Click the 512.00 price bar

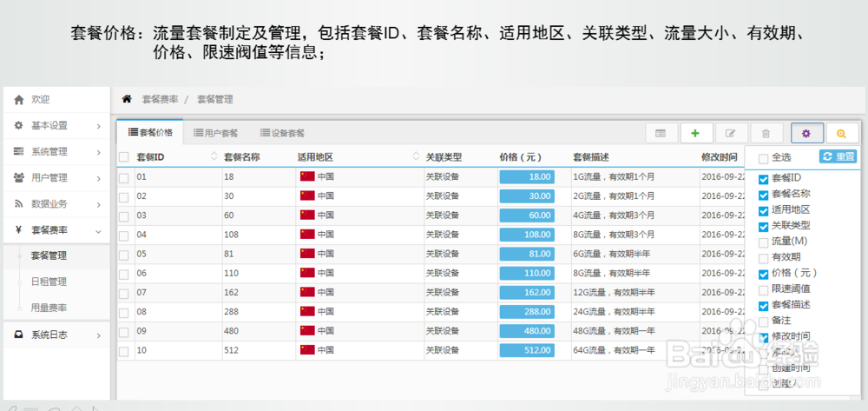[527, 350]
